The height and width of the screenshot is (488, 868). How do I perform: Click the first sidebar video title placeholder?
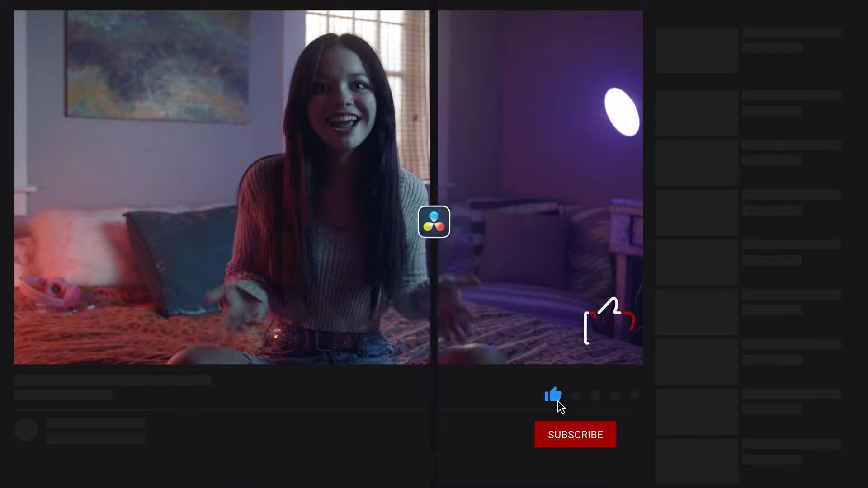[x=791, y=32]
